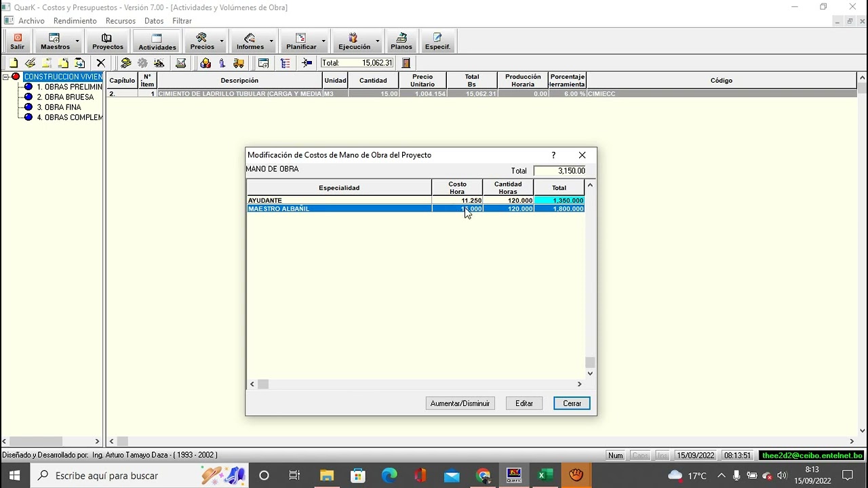Open the Proyectos module
Viewport: 868px width, 488px height.
(108, 41)
